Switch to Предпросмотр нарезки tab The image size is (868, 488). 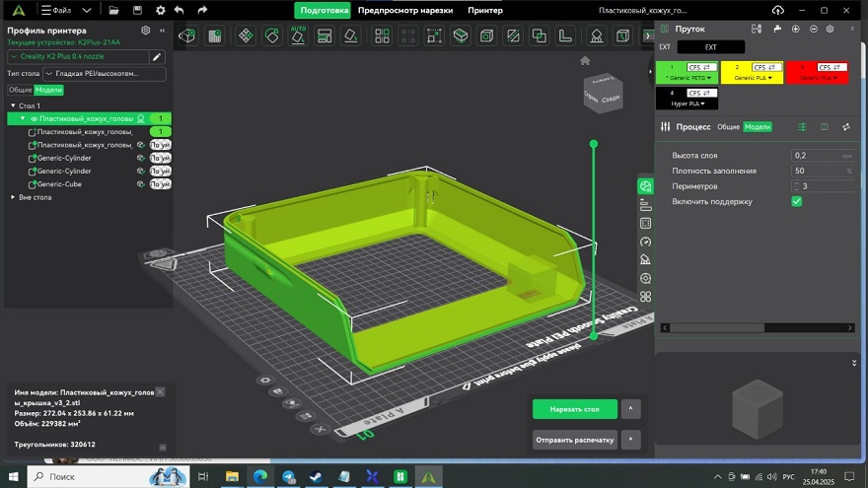(405, 10)
